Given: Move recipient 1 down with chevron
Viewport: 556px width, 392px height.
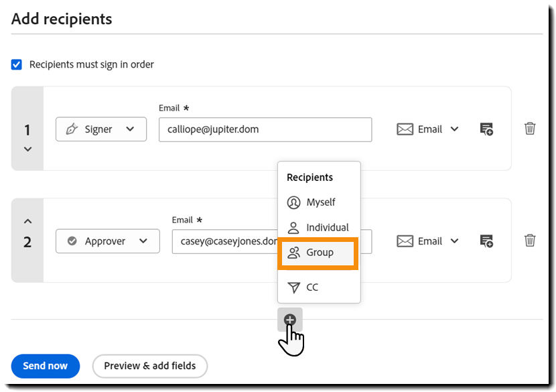Looking at the screenshot, I should pos(27,149).
